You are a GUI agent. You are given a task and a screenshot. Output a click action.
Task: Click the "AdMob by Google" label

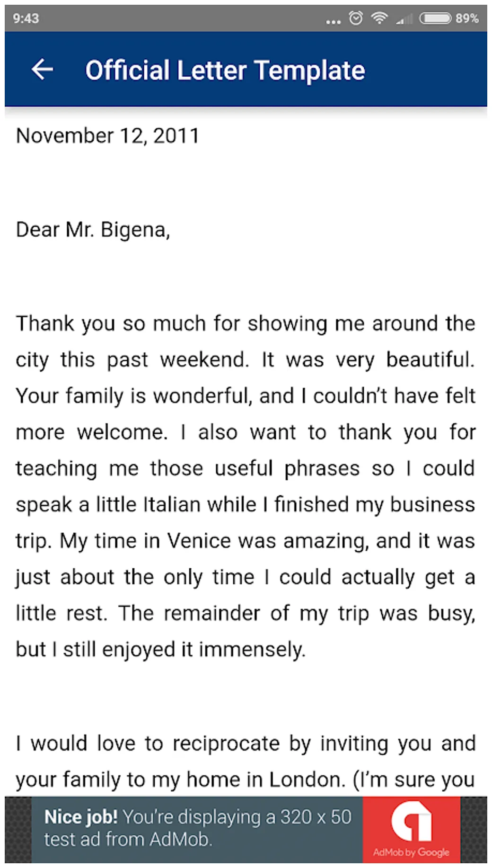click(x=411, y=852)
